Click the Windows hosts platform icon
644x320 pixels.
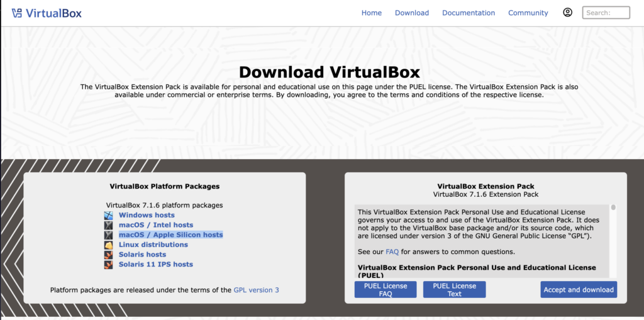(109, 215)
